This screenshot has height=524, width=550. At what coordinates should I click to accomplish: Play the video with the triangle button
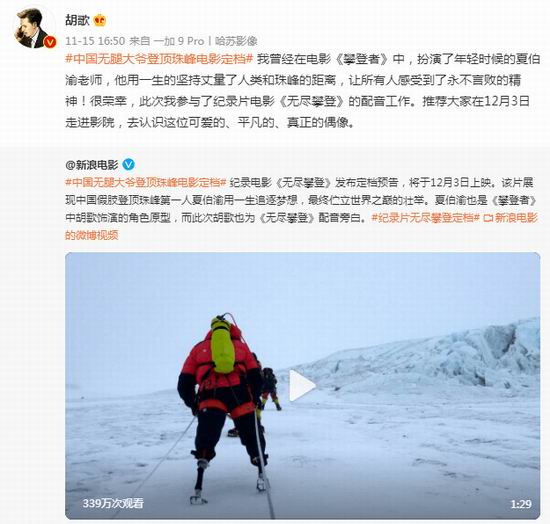tap(302, 385)
